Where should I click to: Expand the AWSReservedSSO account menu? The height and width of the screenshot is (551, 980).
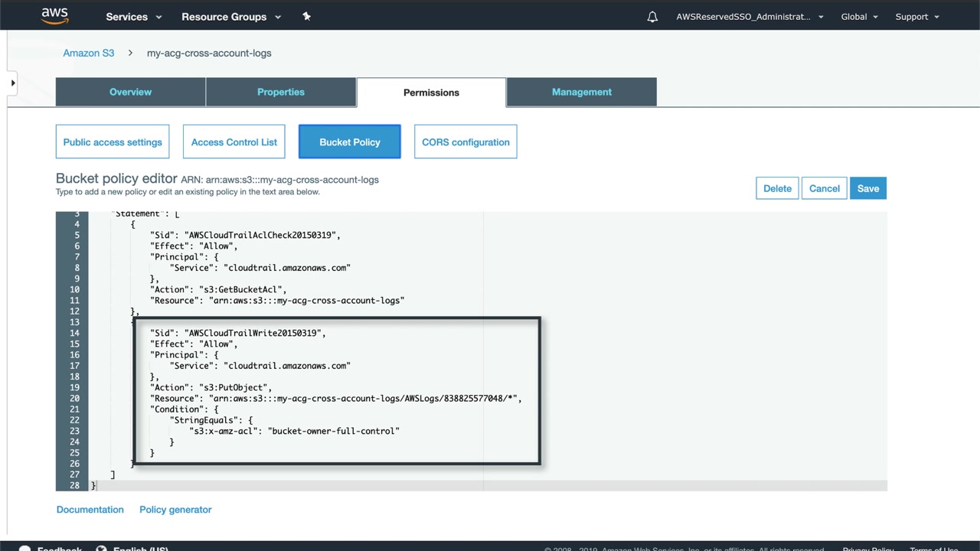tap(750, 17)
